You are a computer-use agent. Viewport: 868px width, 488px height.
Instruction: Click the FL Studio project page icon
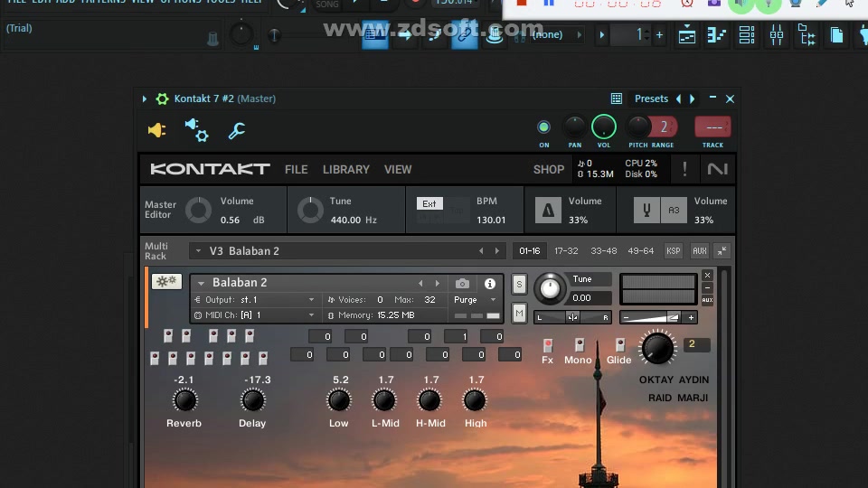click(836, 35)
